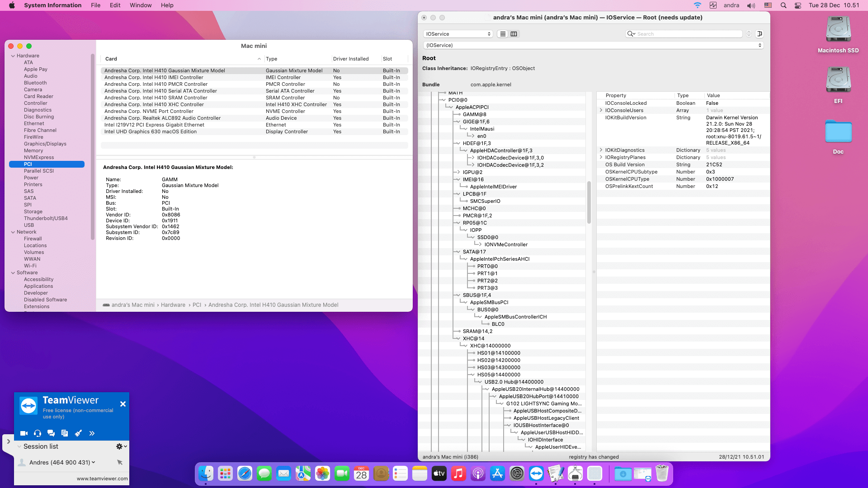
Task: Click the Safari icon in the Dock
Action: 245,474
